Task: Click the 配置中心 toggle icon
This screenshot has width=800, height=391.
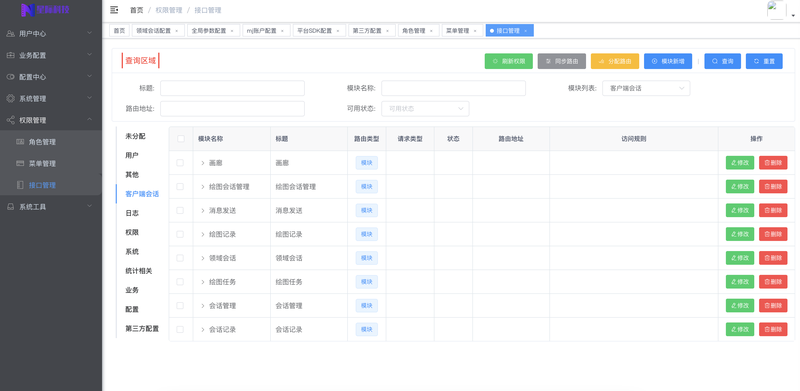Action: [10, 77]
